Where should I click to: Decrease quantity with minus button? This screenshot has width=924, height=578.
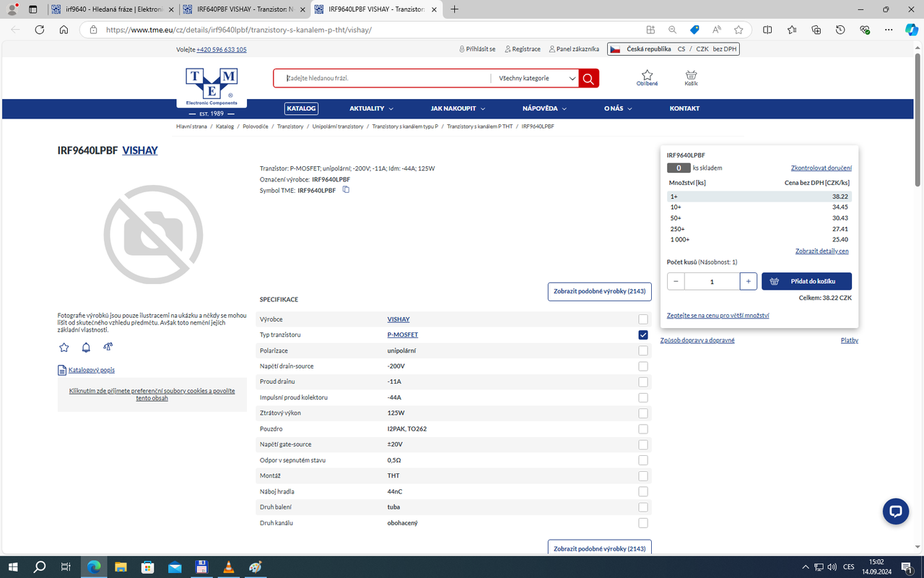(x=676, y=281)
